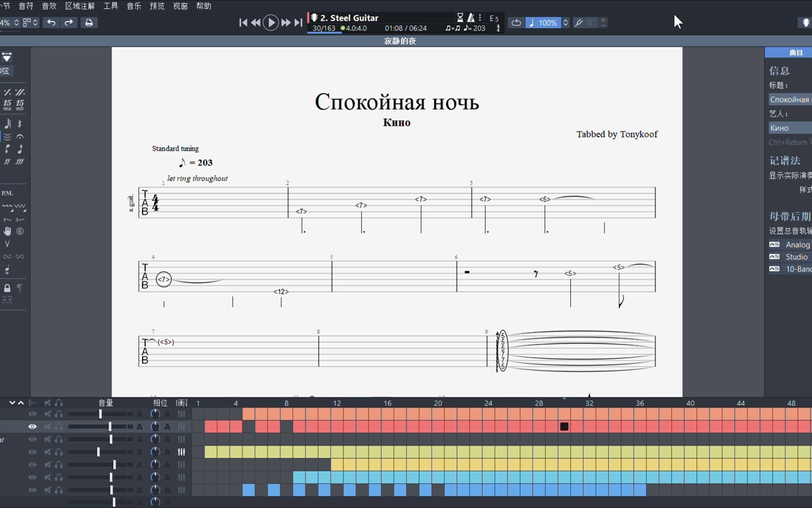812x508 pixels.
Task: Adjust the pan knob of top orange track
Action: pos(155,414)
